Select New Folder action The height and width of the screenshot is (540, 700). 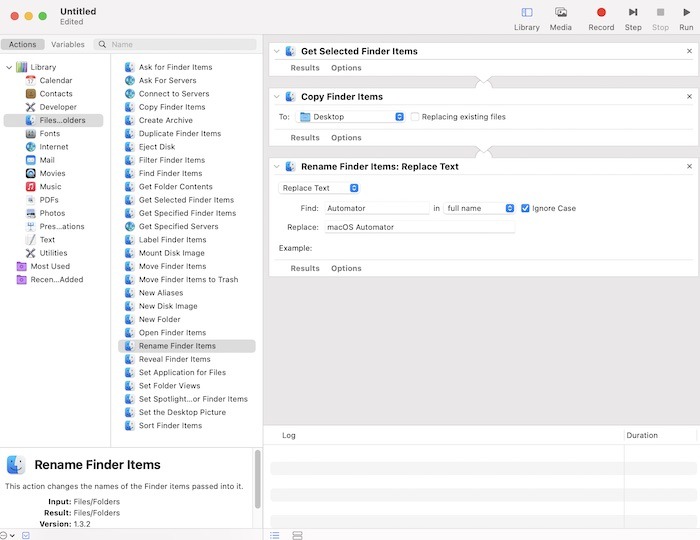tap(159, 320)
